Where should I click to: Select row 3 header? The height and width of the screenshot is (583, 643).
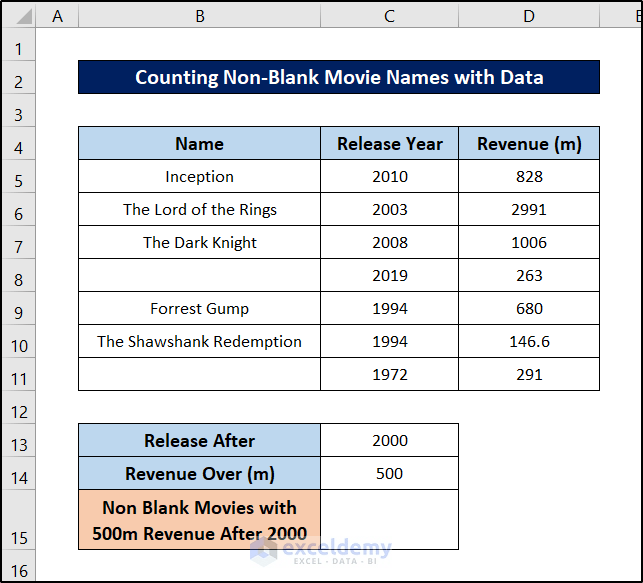tap(19, 110)
